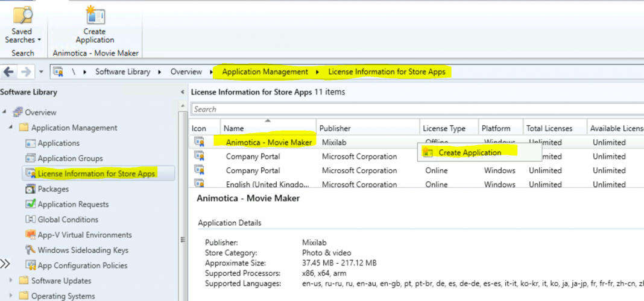Go back with the navigation arrow
This screenshot has width=644, height=301.
[8, 72]
